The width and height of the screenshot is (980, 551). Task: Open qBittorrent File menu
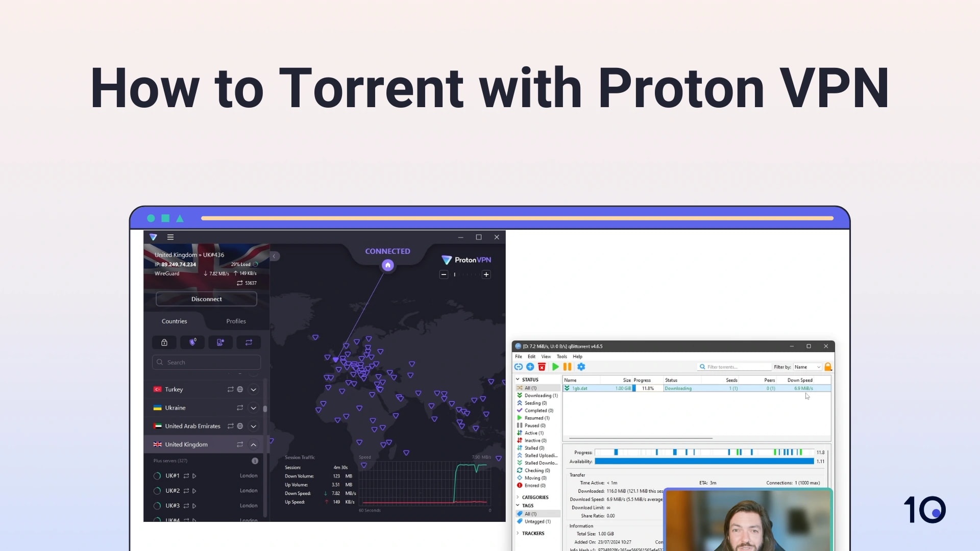pos(519,357)
